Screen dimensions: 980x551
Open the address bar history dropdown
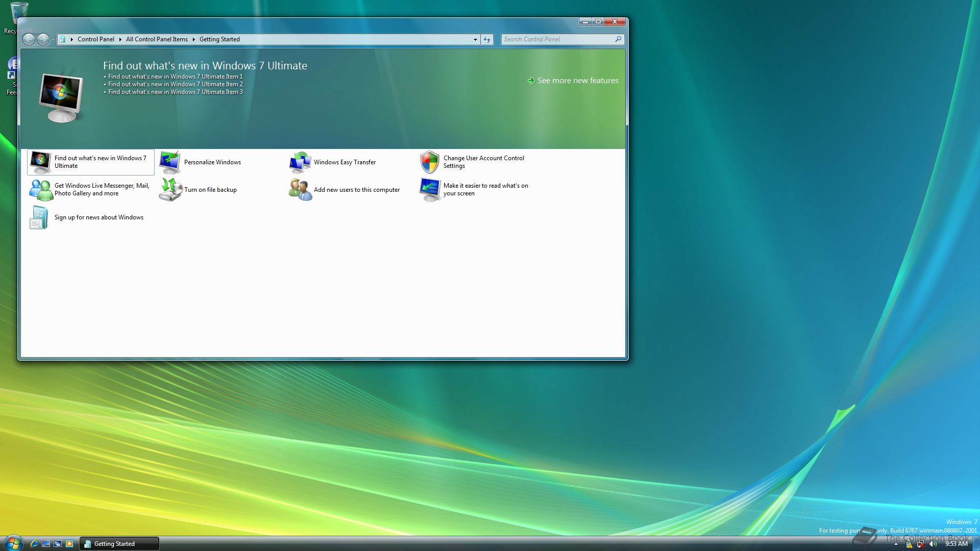[x=475, y=39]
